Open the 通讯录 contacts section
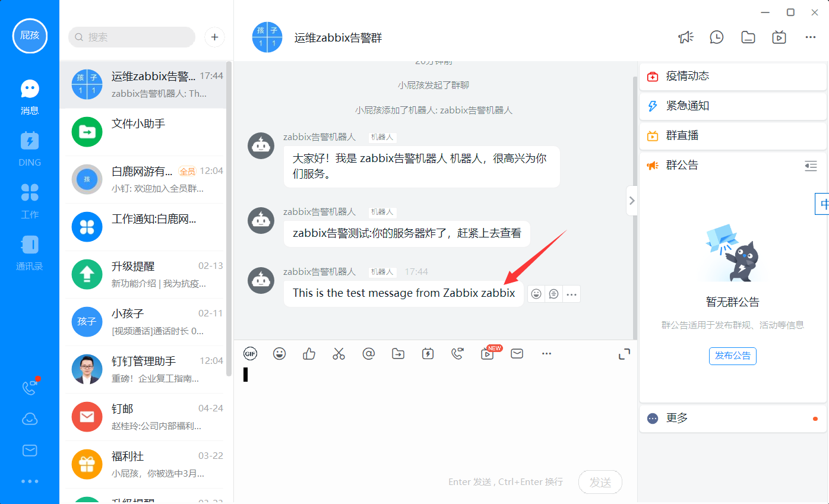 30,253
